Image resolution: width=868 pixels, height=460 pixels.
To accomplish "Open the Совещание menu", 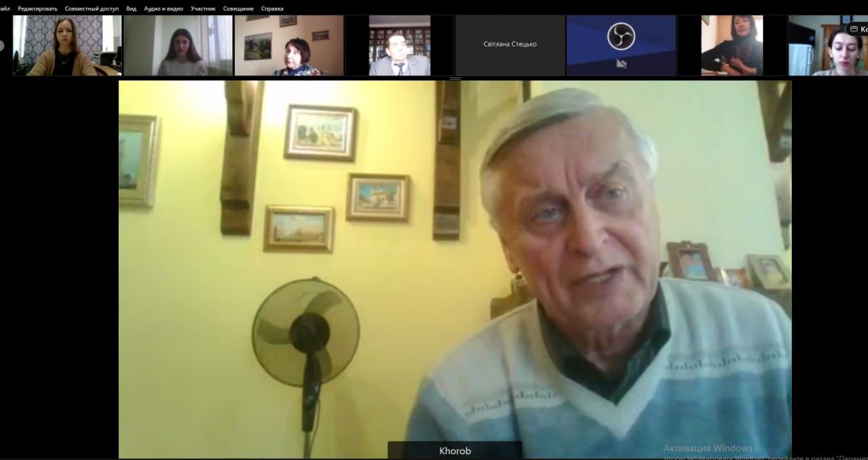I will (x=238, y=8).
